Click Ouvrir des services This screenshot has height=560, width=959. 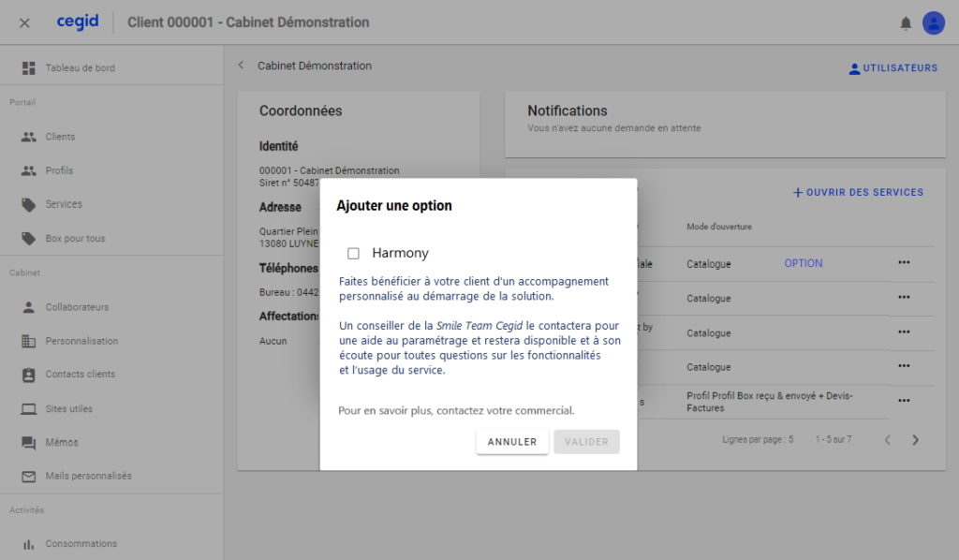[x=858, y=193]
